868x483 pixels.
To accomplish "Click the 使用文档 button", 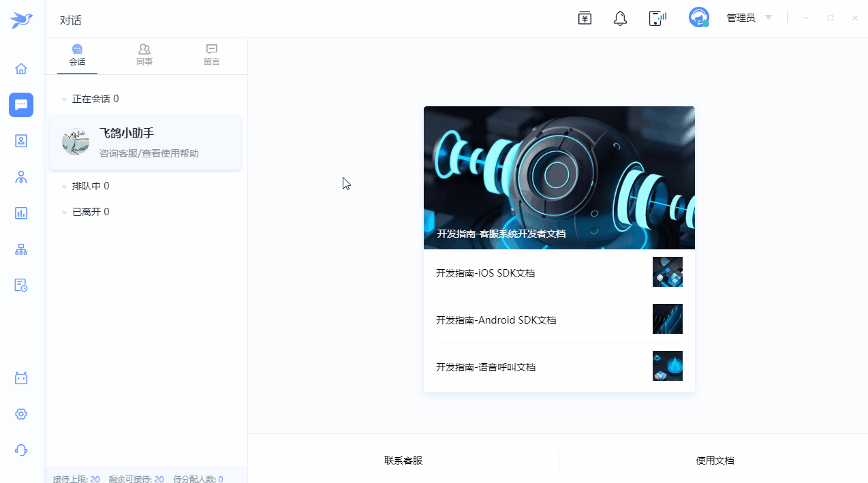I will 715,461.
